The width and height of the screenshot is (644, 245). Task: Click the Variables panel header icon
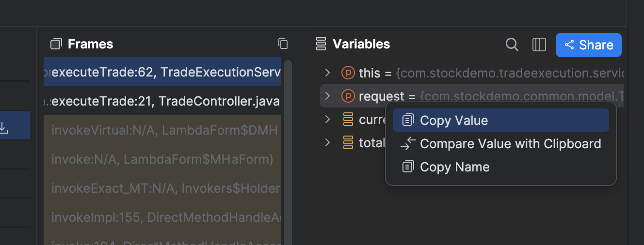pyautogui.click(x=321, y=44)
